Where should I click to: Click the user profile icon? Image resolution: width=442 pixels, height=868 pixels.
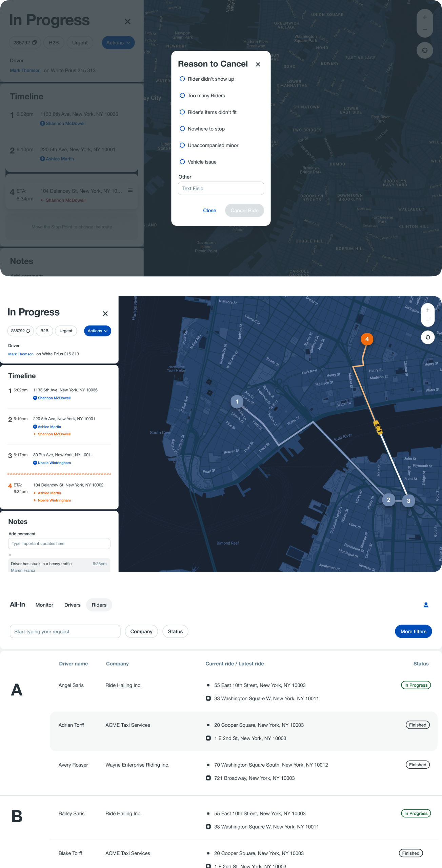click(x=426, y=605)
